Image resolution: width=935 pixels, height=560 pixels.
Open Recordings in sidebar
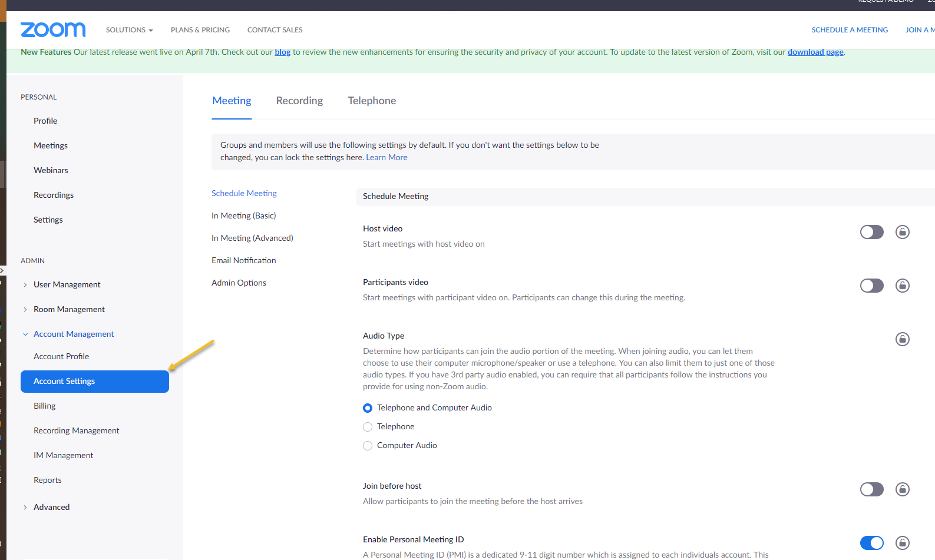(x=54, y=195)
